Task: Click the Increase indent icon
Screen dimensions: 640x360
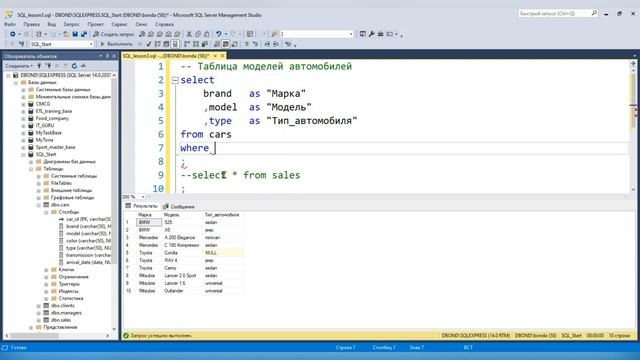Action: point(276,44)
